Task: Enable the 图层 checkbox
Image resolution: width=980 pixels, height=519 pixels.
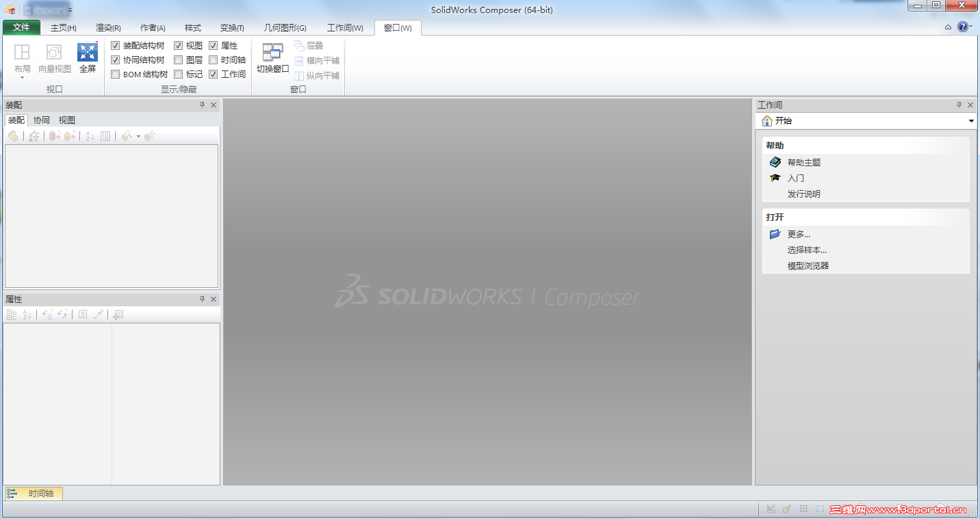Action: pyautogui.click(x=178, y=60)
